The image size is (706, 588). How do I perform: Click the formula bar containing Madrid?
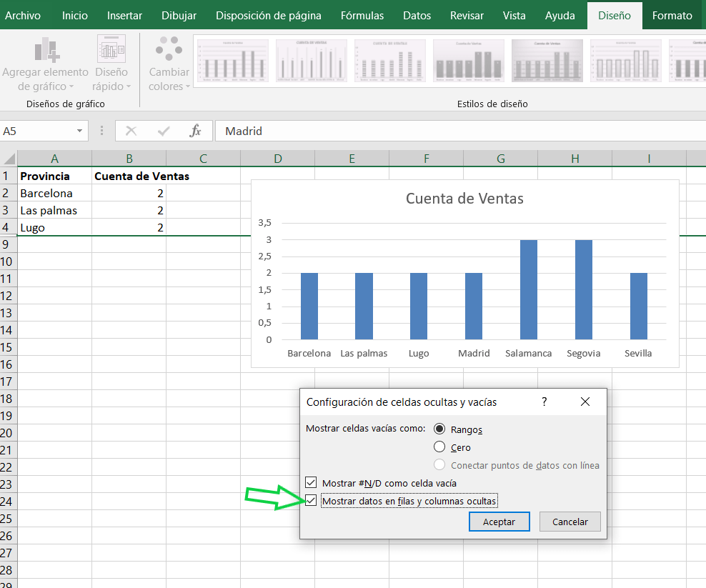pyautogui.click(x=460, y=131)
